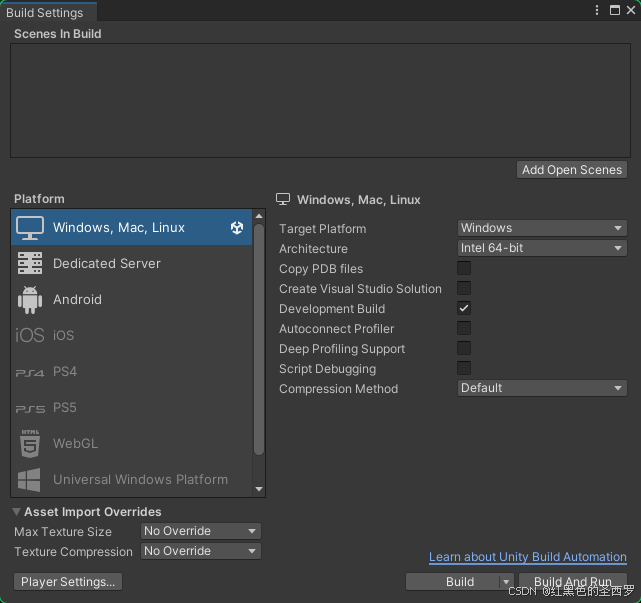Click the Unity logo on selected platform row

pos(237,228)
